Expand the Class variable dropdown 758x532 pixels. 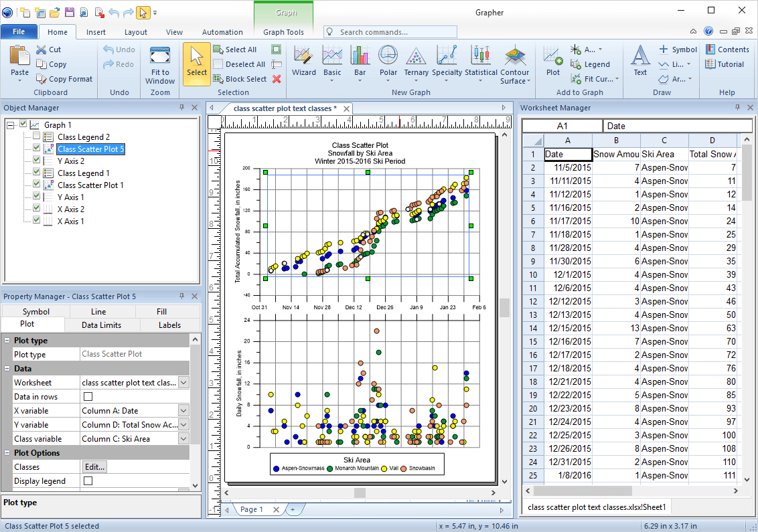[x=183, y=439]
